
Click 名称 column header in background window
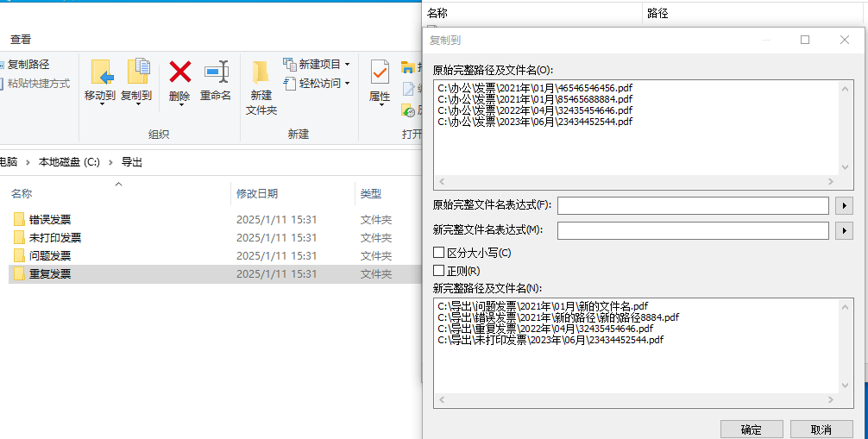[x=437, y=13]
